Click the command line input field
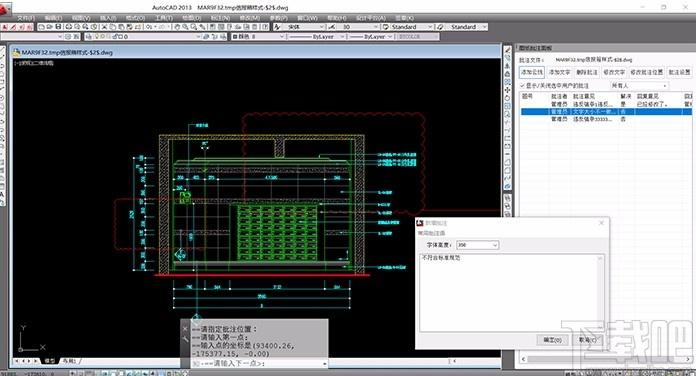 click(x=259, y=363)
